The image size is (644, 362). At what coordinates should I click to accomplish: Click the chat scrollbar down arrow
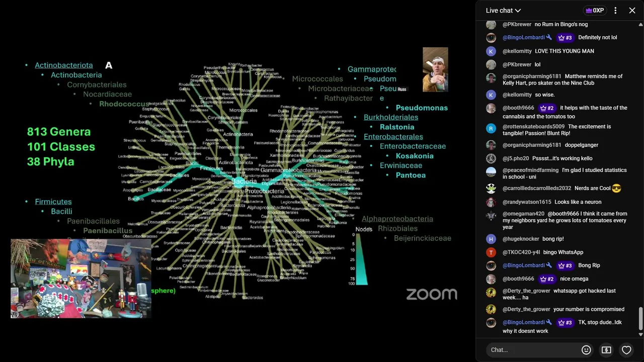640,334
